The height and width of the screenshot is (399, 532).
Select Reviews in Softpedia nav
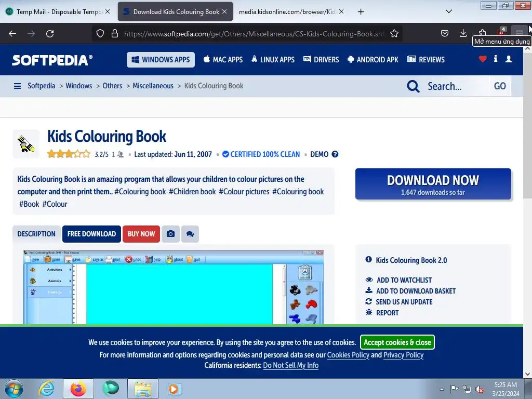point(425,60)
